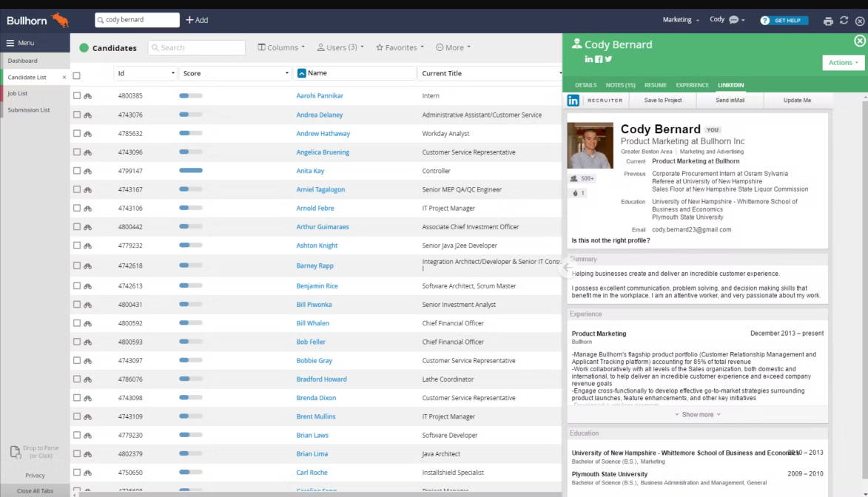Click binoculars preview icon for Carl Roche
This screenshot has width=868, height=497.
click(87, 473)
